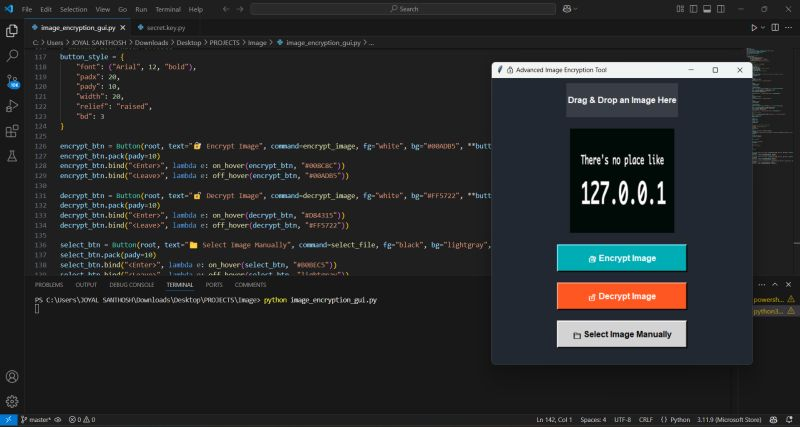Screen dimensions: 800x427
Task: Open Copilot chat icon in title bar
Action: [567, 9]
